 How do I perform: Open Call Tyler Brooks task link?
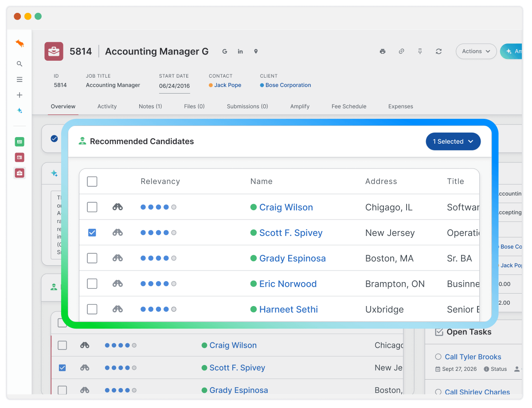(x=473, y=357)
